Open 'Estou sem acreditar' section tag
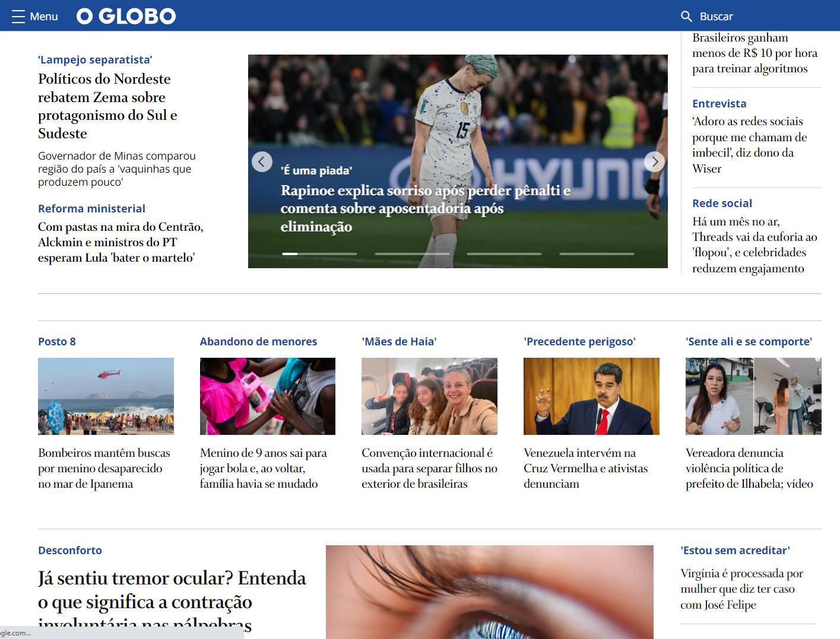Screen dimensions: 840x639 [x=735, y=550]
